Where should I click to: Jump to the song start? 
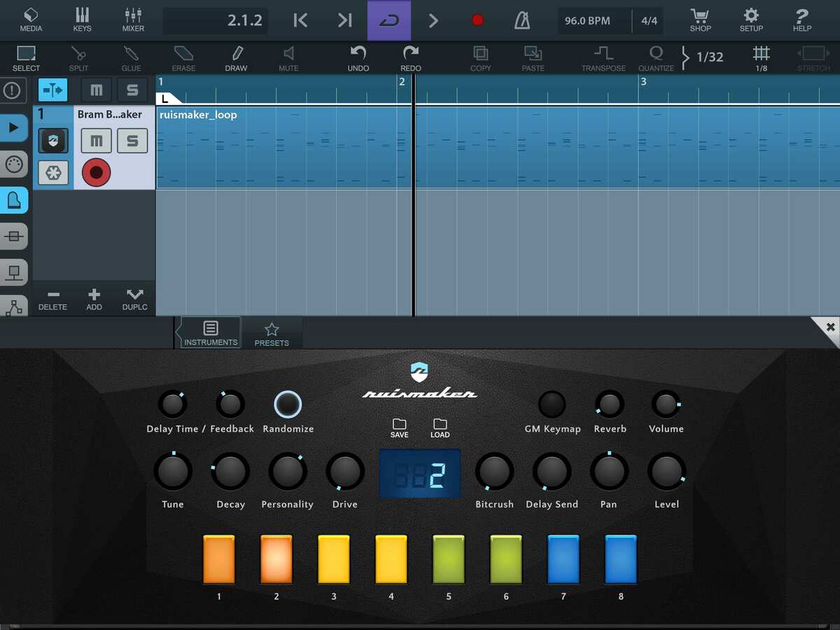tap(300, 20)
